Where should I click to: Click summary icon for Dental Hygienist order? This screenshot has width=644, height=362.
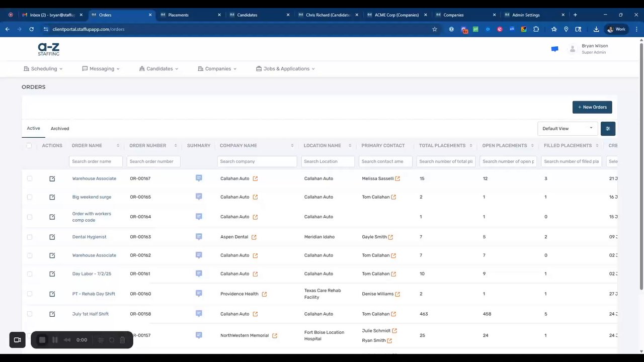[199, 236]
